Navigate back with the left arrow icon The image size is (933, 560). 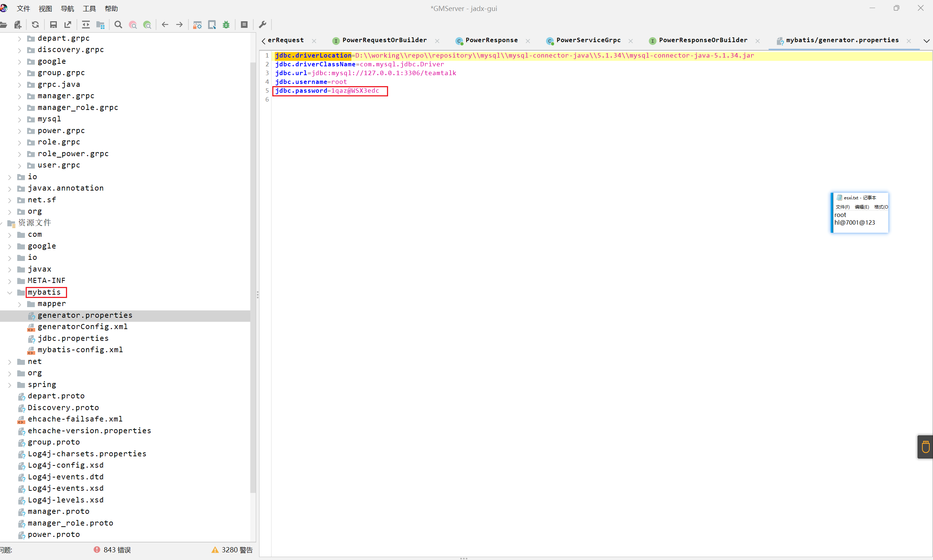click(x=165, y=25)
